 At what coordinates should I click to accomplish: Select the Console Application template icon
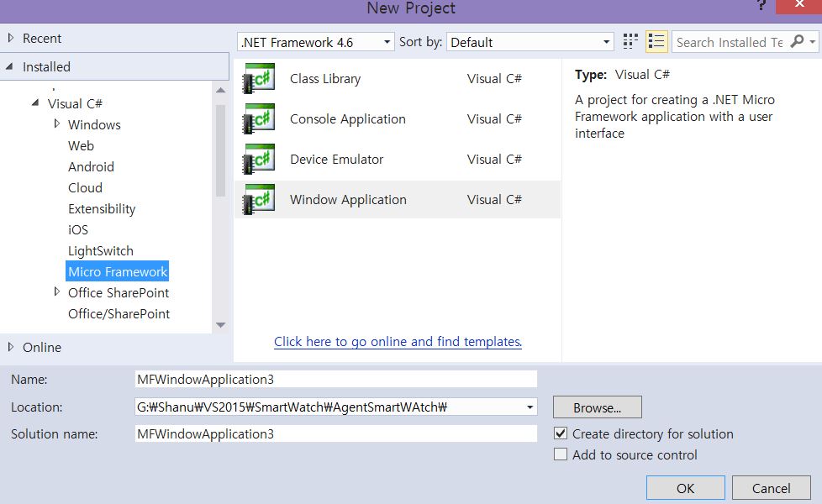pyautogui.click(x=258, y=119)
